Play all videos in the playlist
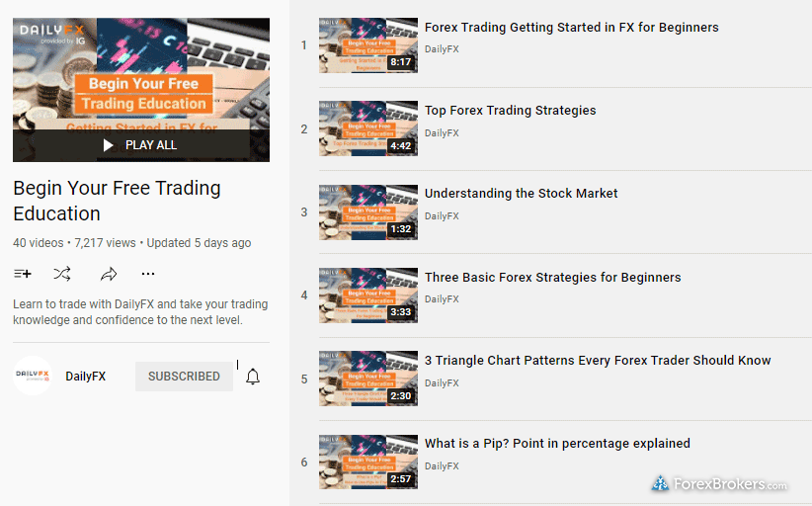812x506 pixels. (x=141, y=145)
